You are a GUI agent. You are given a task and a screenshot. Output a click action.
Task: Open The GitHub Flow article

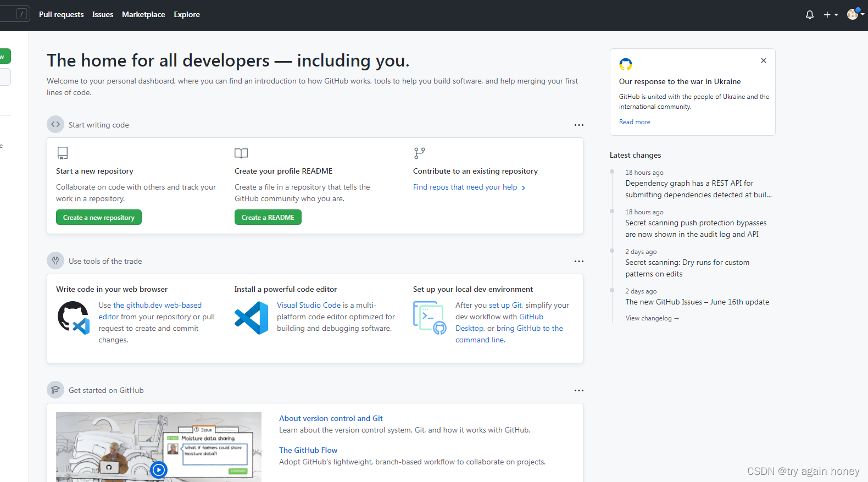click(308, 450)
